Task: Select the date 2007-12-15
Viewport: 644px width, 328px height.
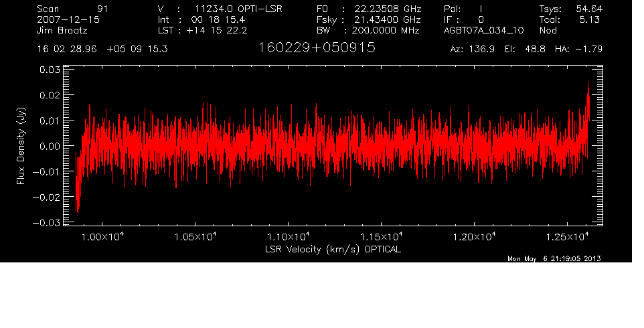Action: [x=68, y=19]
